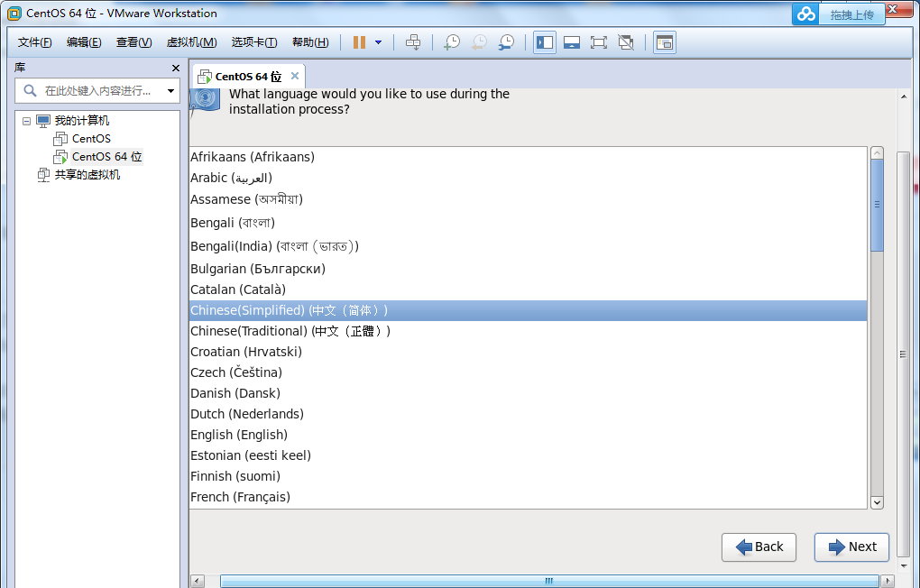Image resolution: width=920 pixels, height=588 pixels.
Task: Enter Unity mode icon
Action: click(x=626, y=42)
